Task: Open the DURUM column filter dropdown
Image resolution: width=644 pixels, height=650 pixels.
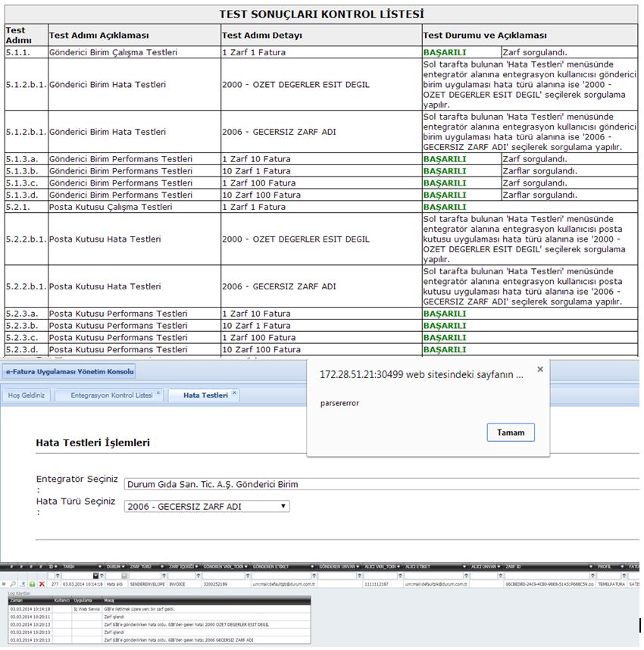Action: [x=123, y=576]
